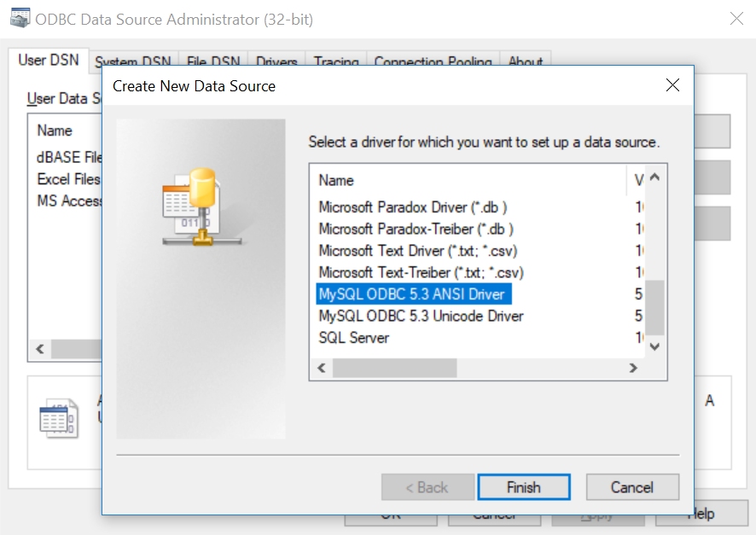Select the SQL Server driver

(354, 337)
